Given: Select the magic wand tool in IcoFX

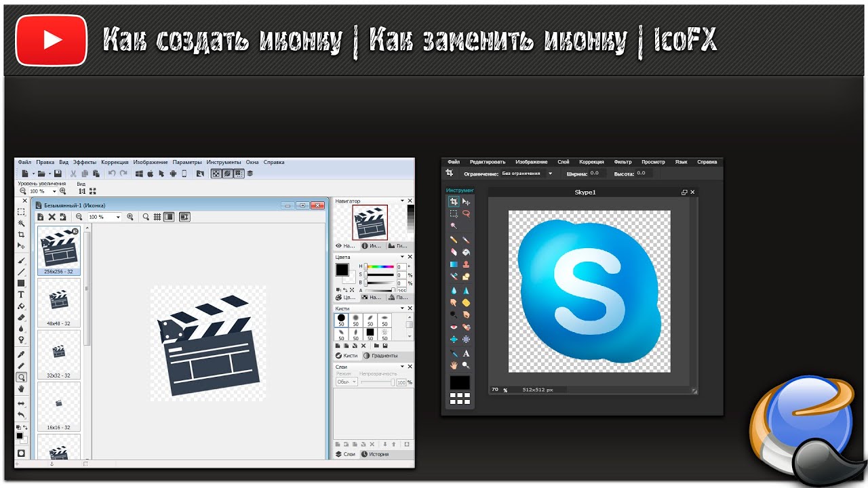Looking at the screenshot, I should point(21,224).
